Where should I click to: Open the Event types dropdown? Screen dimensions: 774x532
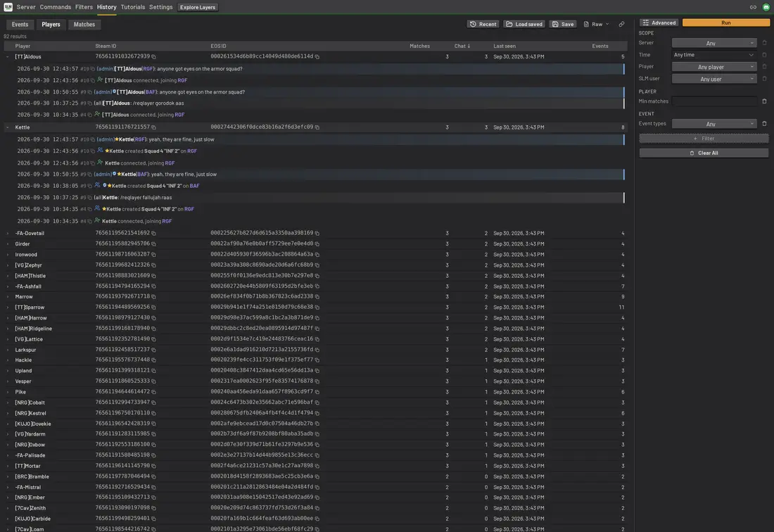point(713,124)
